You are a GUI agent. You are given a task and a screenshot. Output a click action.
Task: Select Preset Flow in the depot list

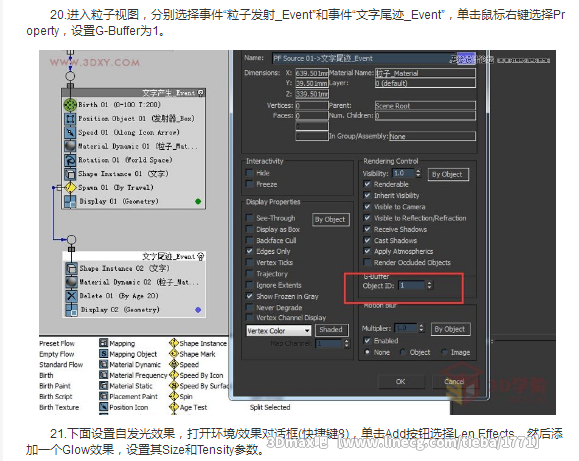(57, 343)
